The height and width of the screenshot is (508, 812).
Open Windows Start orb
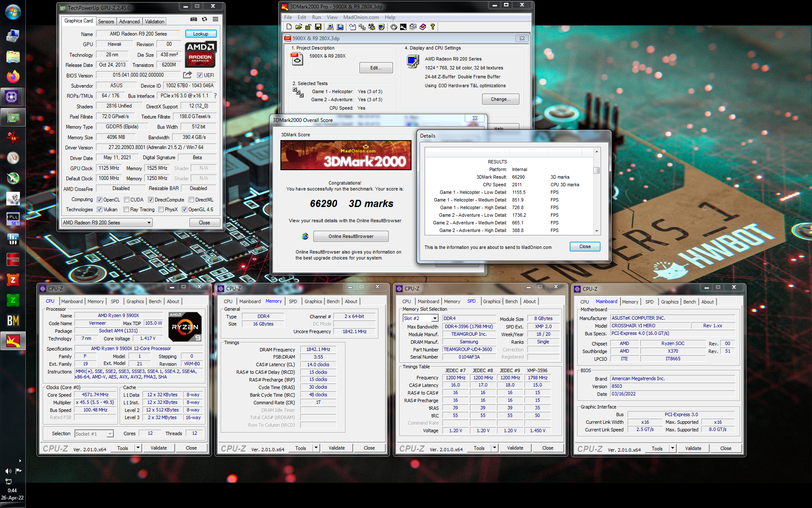click(13, 12)
